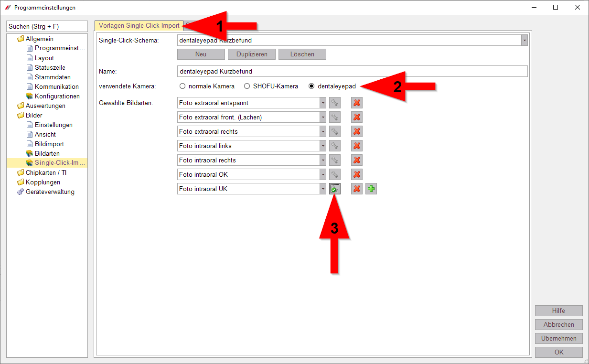Open Programmeinst… in the settings tree

coord(60,48)
